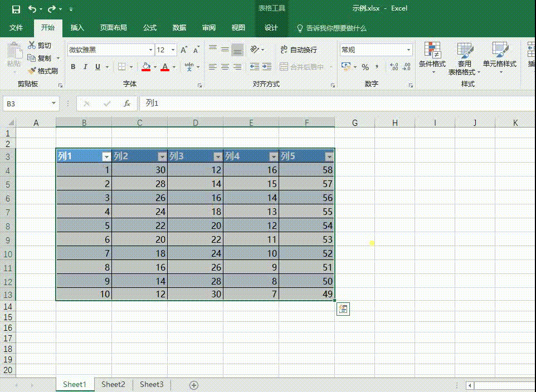Toggle bold formatting
This screenshot has width=536, height=392.
(73, 67)
